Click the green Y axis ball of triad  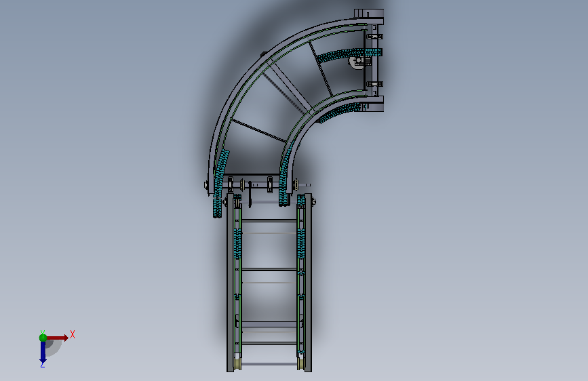pyautogui.click(x=43, y=338)
